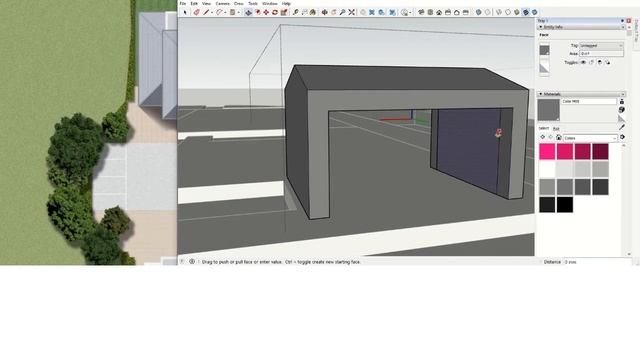Activate the Paint Bucket tool

313,12
